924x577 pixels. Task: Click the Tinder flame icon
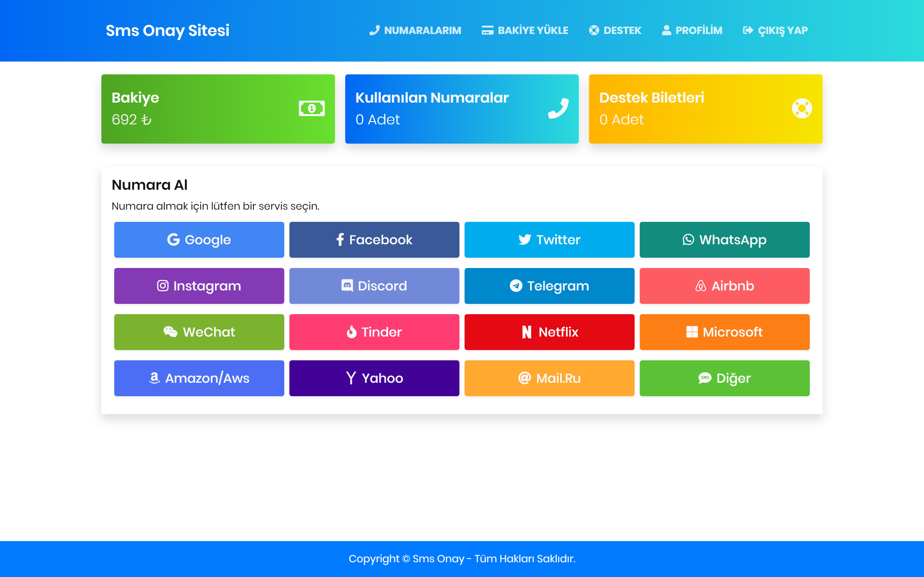351,332
